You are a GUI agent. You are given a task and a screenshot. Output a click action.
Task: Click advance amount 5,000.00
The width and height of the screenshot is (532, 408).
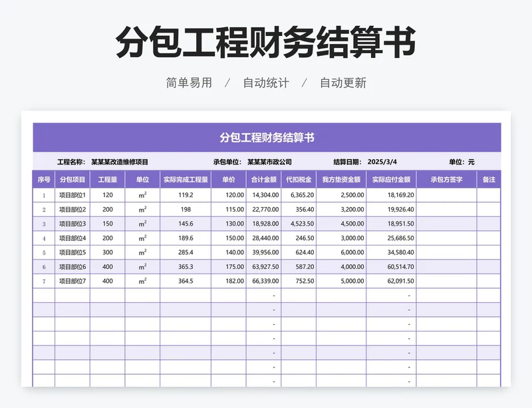coord(352,281)
